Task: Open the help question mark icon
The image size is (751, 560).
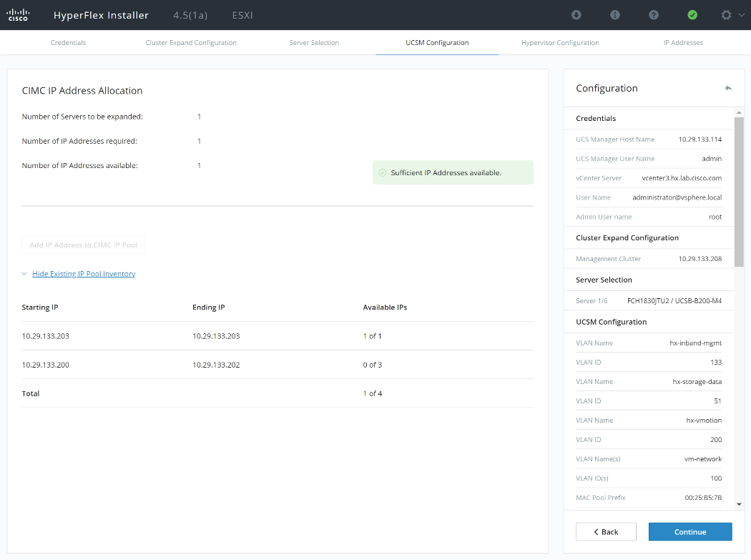Action: point(654,15)
